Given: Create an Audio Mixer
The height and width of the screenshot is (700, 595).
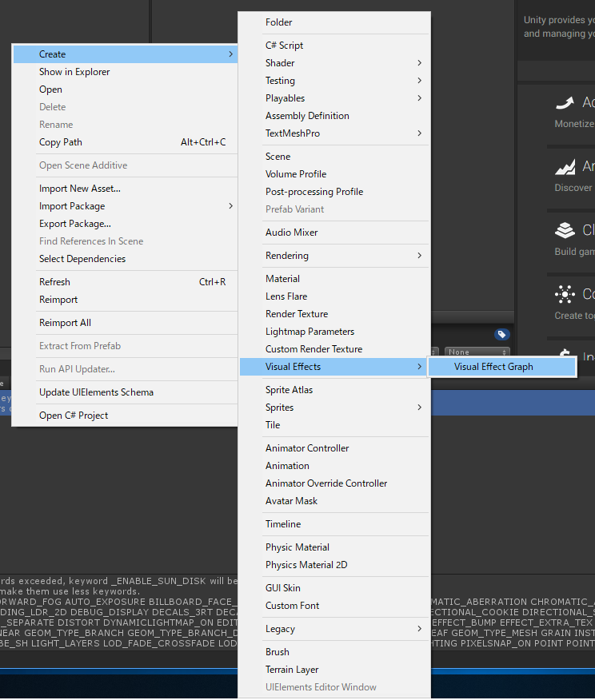Looking at the screenshot, I should [x=334, y=233].
